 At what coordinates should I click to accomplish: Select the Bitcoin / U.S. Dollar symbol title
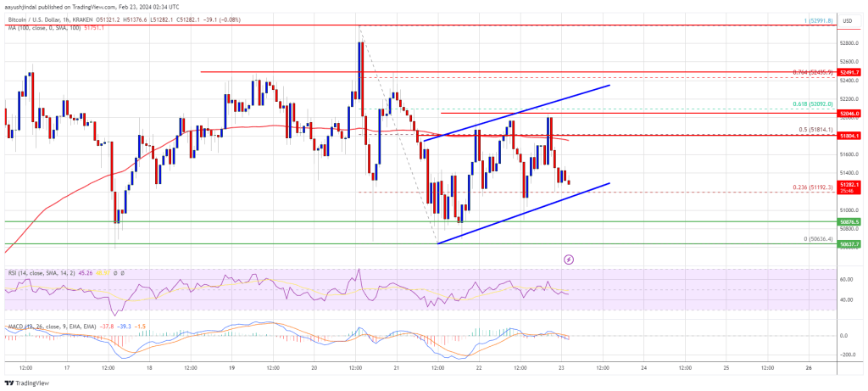[x=33, y=21]
